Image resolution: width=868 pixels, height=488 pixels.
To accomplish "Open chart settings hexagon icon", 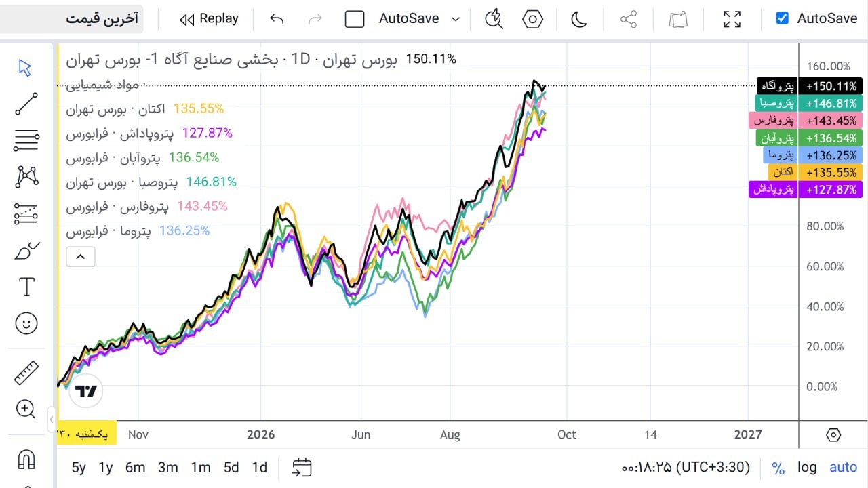I will pyautogui.click(x=533, y=19).
